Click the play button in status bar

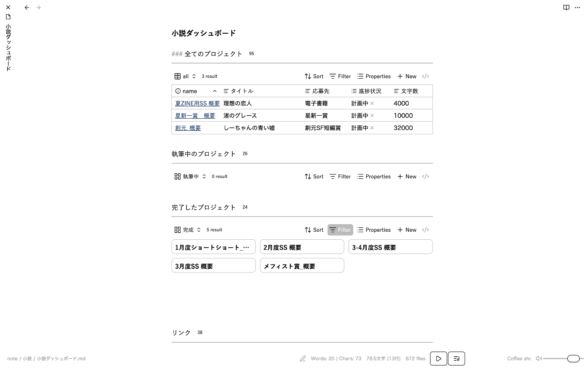point(438,358)
